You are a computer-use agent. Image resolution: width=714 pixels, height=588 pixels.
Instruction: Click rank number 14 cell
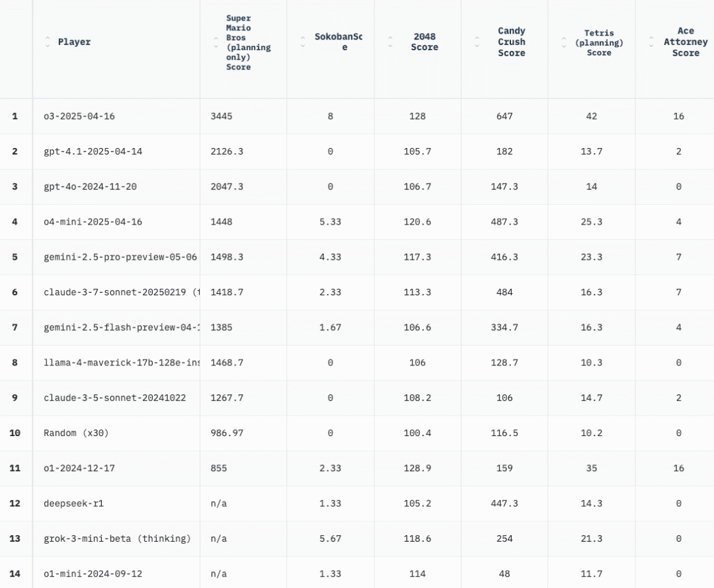click(x=15, y=573)
